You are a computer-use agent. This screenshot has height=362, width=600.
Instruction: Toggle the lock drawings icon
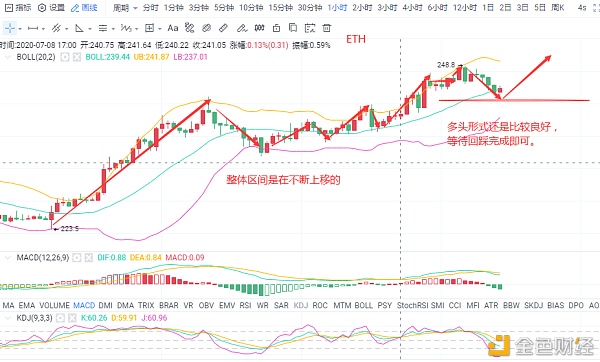276,28
